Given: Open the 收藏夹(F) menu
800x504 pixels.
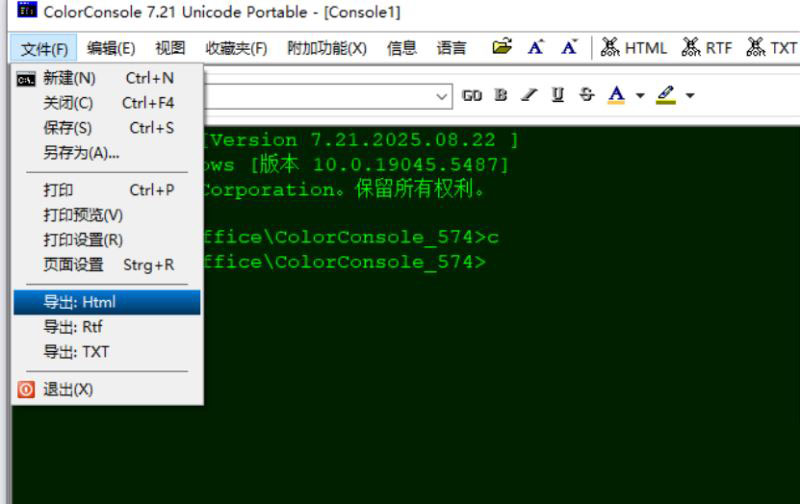Looking at the screenshot, I should click(x=236, y=48).
